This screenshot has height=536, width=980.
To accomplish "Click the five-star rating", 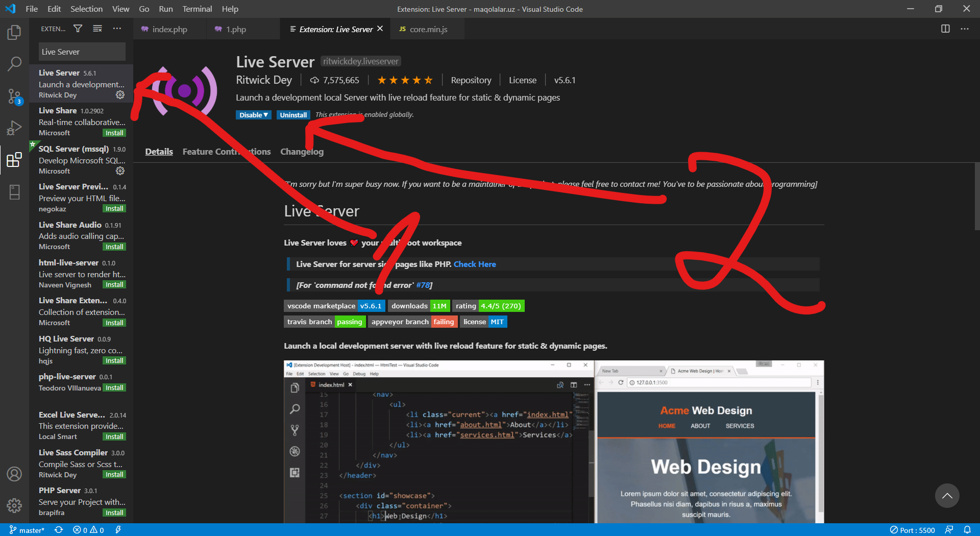I will 405,80.
